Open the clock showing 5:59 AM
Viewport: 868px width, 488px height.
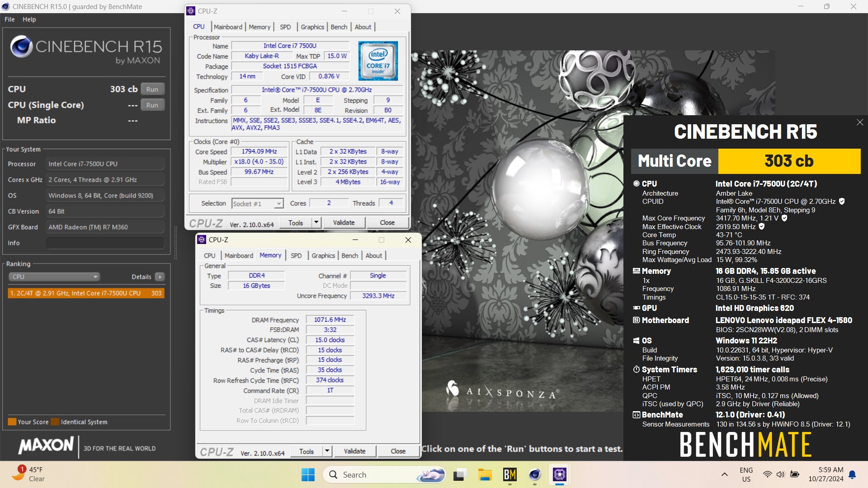[826, 474]
